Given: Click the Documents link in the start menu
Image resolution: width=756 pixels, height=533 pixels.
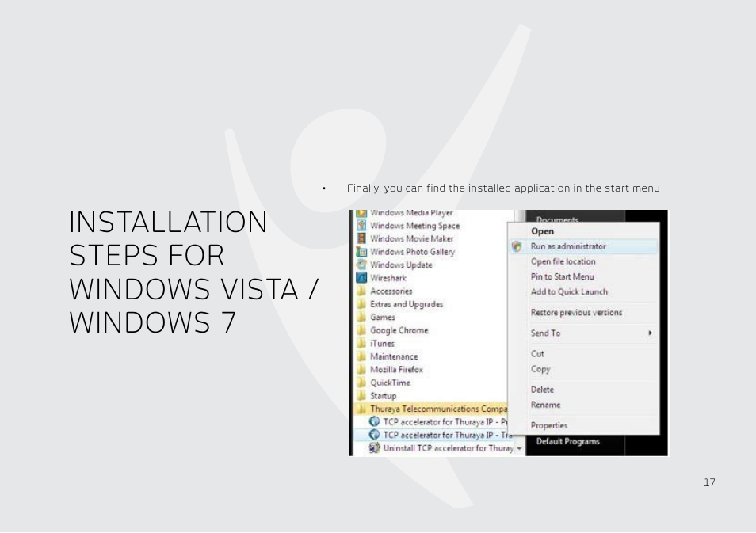Looking at the screenshot, I should click(557, 219).
